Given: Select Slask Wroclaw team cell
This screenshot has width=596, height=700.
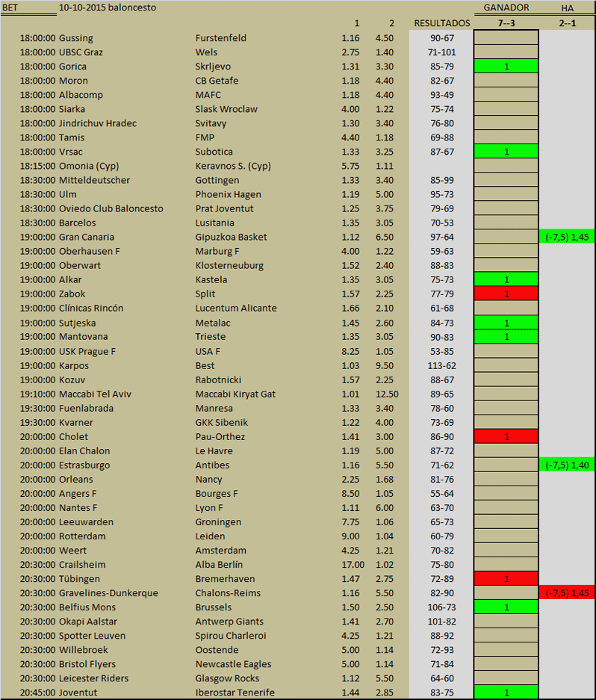Looking at the screenshot, I should click(226, 109).
